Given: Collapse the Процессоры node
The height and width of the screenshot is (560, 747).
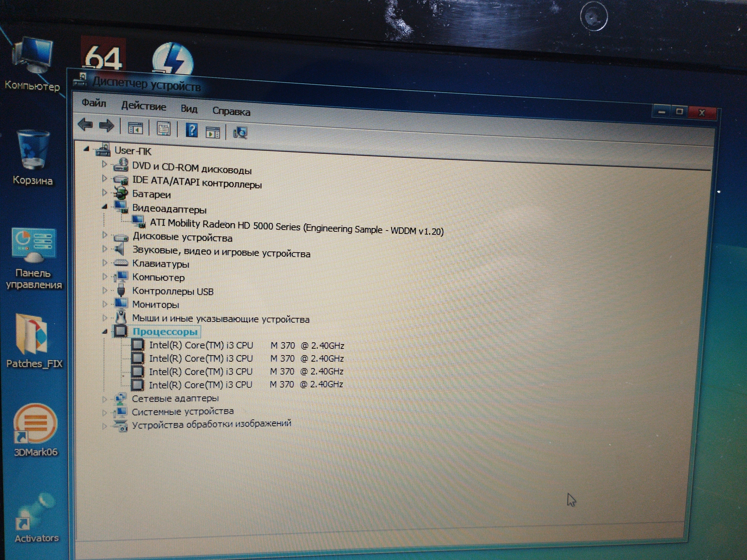Looking at the screenshot, I should [104, 332].
